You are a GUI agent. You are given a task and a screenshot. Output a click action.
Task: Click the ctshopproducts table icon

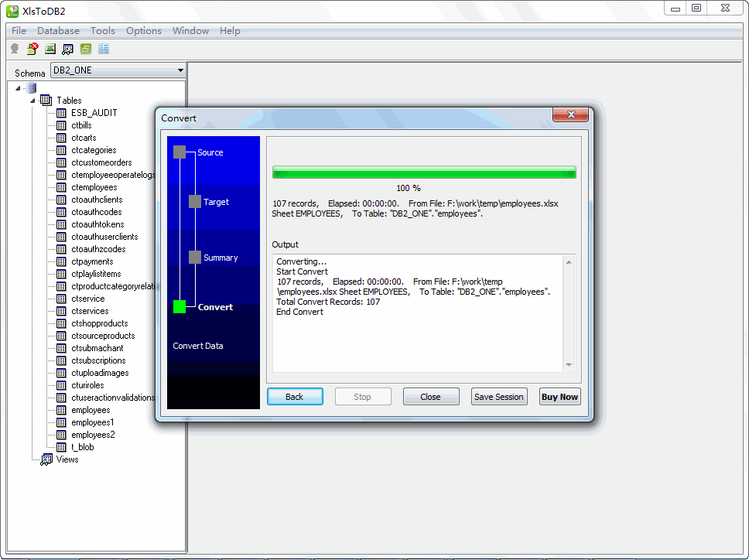(61, 323)
